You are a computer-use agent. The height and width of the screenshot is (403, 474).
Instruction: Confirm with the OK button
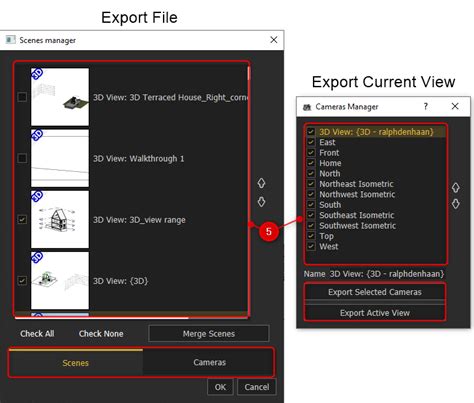point(220,387)
